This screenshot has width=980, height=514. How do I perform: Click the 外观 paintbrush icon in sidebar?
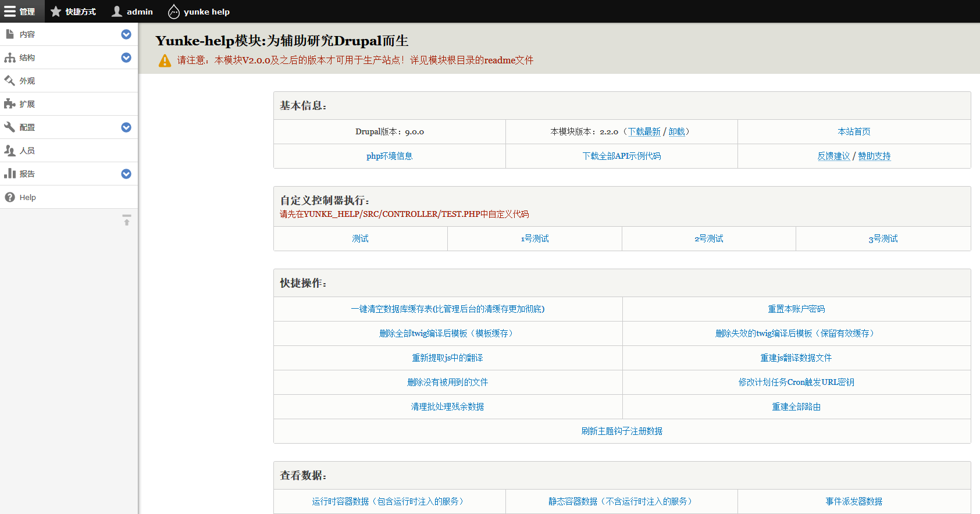click(10, 81)
